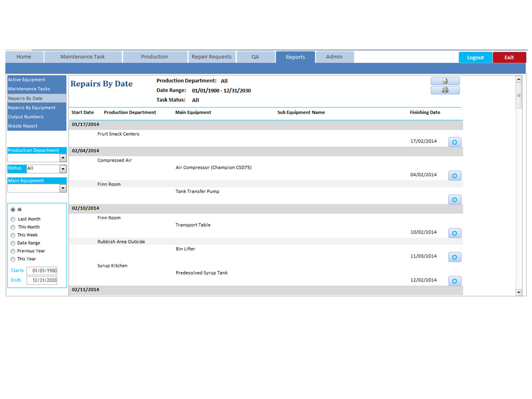
Task: Select Repairs By Date in sidebar
Action: click(x=37, y=98)
